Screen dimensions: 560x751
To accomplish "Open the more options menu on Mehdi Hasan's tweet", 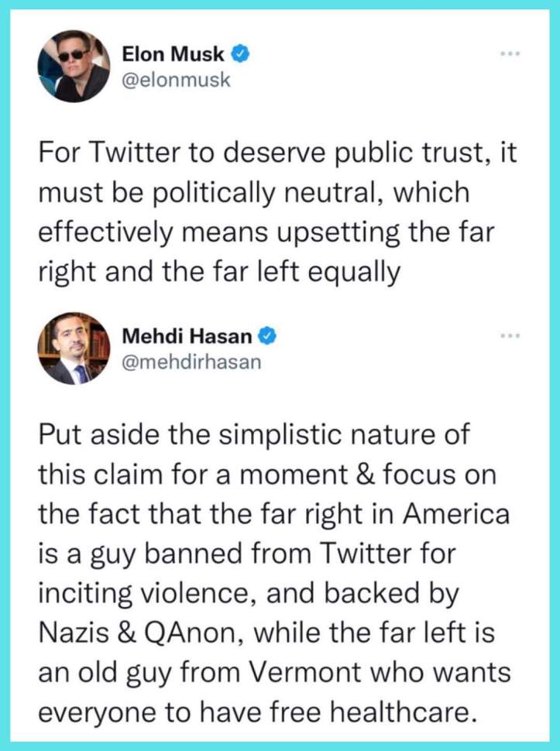I will pos(510,335).
